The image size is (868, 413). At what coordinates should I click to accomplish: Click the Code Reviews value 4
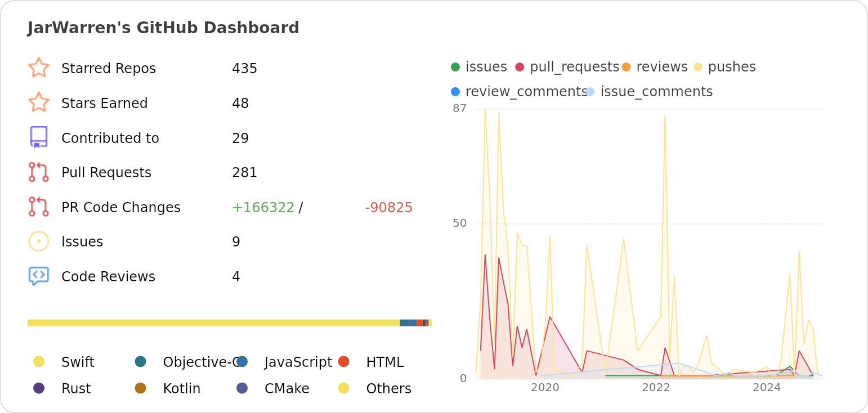236,277
